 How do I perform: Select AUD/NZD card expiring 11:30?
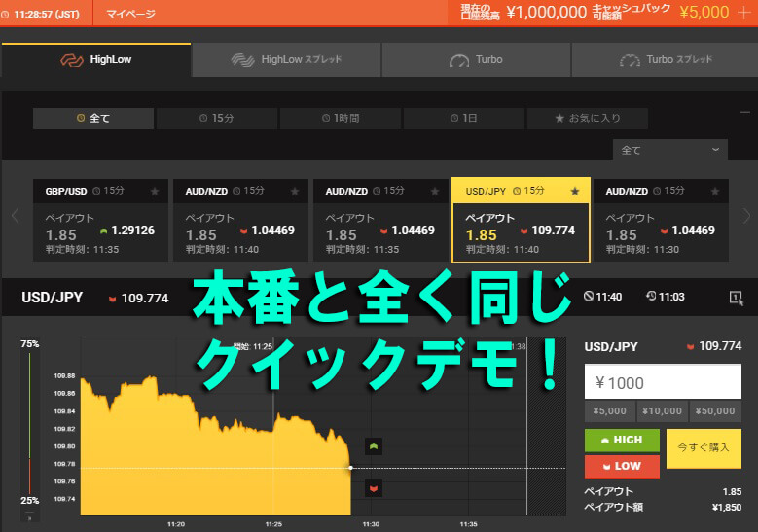[661, 221]
